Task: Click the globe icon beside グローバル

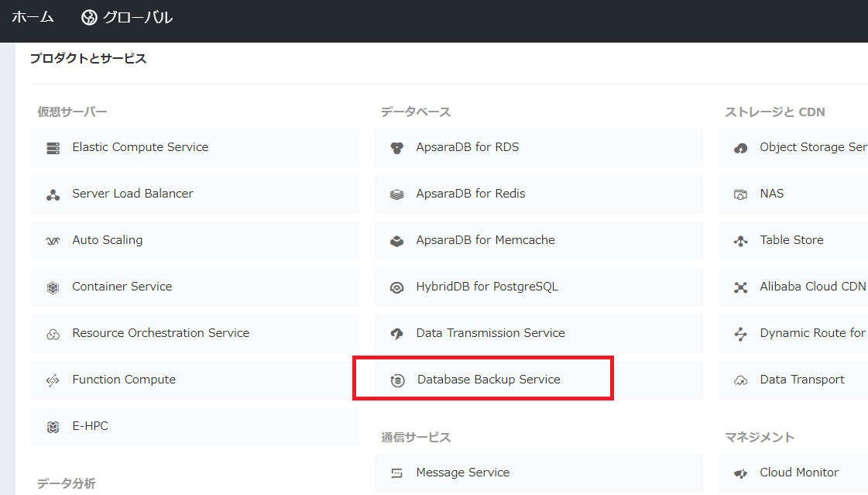Action: [89, 17]
